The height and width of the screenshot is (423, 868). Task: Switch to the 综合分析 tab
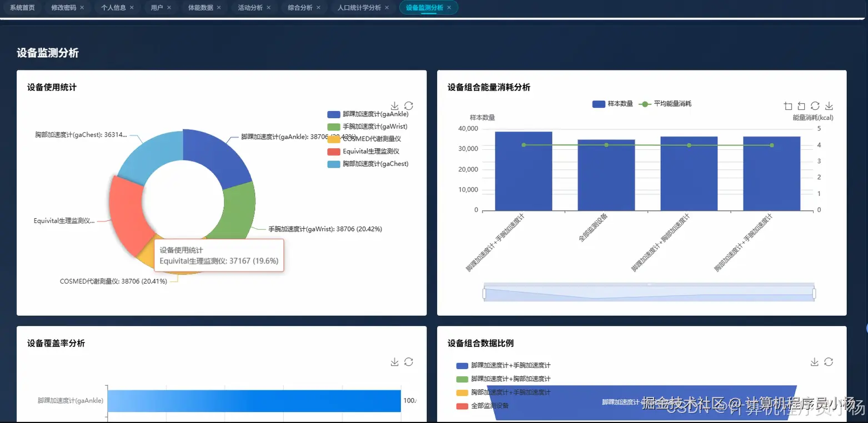click(x=300, y=8)
